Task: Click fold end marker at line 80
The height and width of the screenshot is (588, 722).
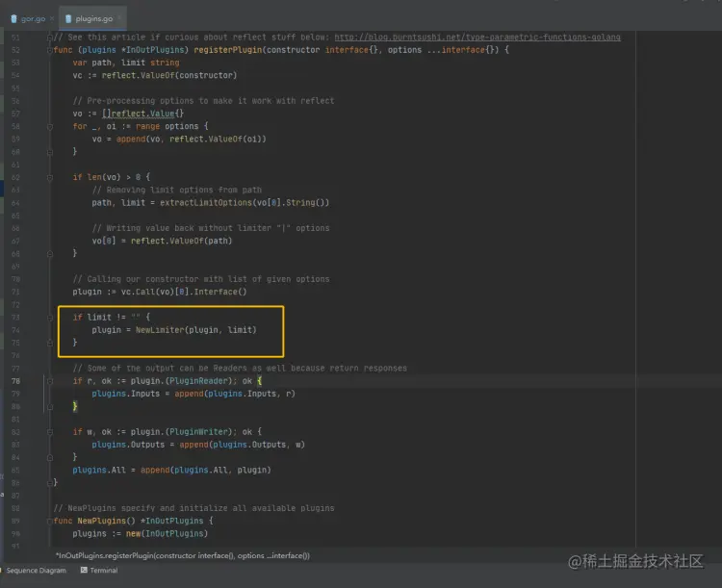Action: 50,406
